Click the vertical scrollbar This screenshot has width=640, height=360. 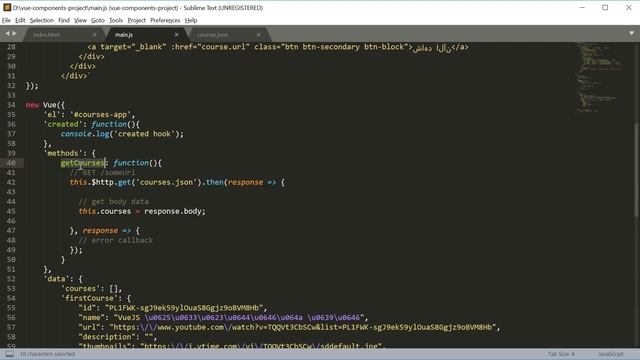click(x=636, y=171)
